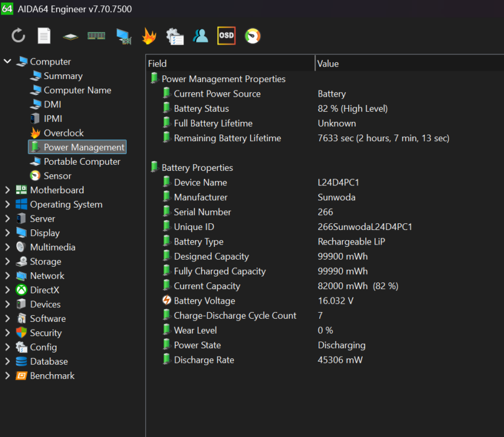504x437 pixels.
Task: Expand the Server tree node
Action: pos(7,218)
